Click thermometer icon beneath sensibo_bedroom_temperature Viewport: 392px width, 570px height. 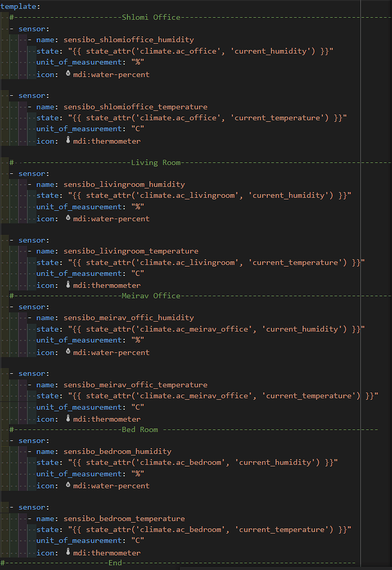point(68,552)
